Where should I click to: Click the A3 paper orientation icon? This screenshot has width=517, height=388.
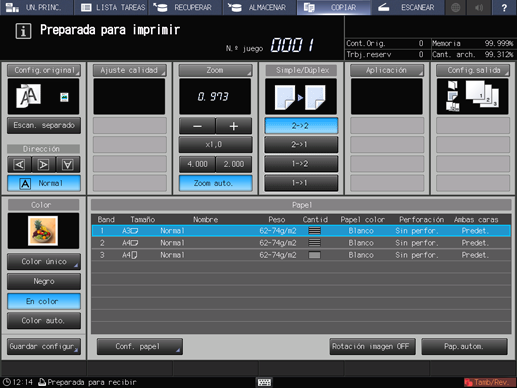[x=135, y=231]
